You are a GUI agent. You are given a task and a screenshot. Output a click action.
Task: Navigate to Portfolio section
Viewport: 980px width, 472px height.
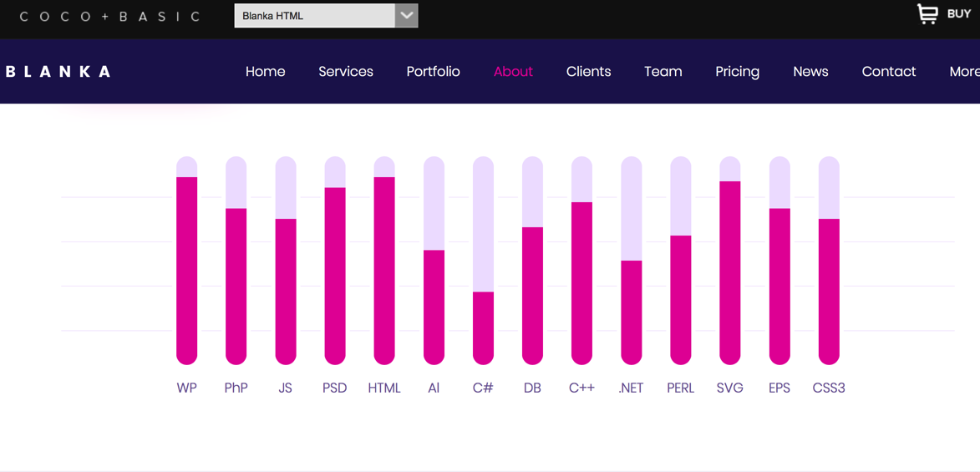(433, 71)
